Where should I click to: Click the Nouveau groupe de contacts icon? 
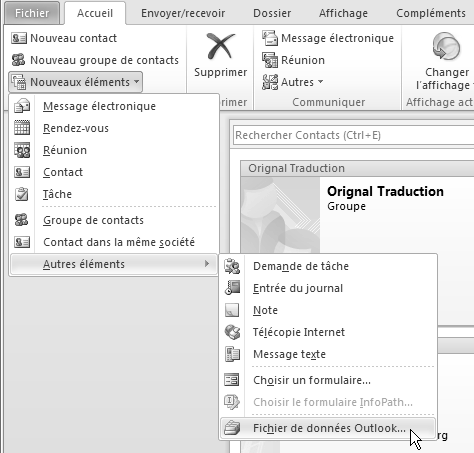pyautogui.click(x=19, y=60)
